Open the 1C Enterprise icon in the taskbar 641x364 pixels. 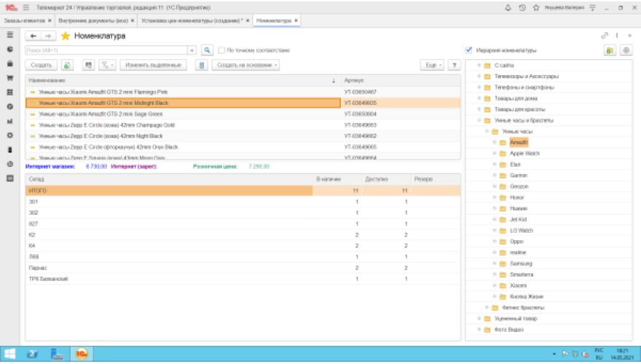click(82, 354)
